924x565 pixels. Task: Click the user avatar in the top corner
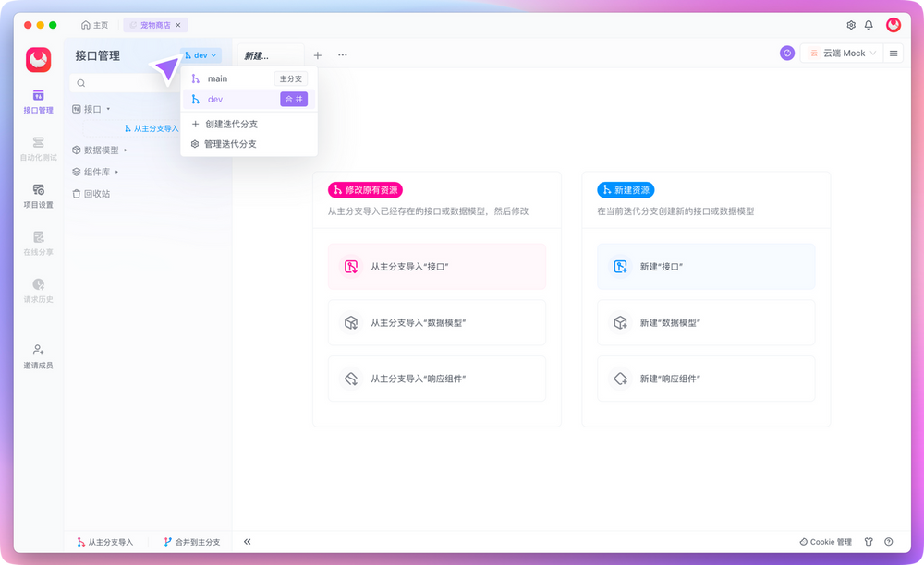893,25
